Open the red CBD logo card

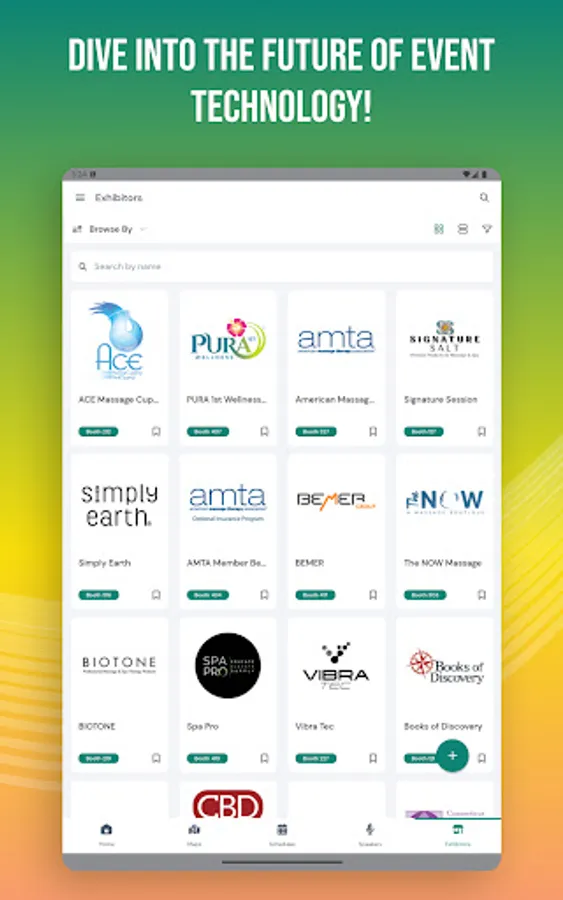[228, 804]
